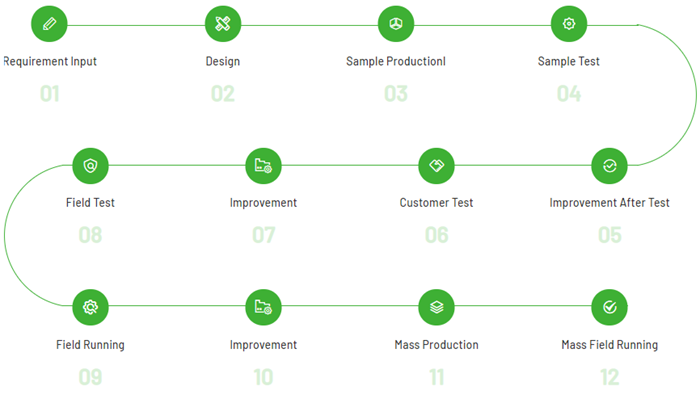Select the Improvement After Test label
Viewport: 700px width, 399px height.
(x=609, y=203)
